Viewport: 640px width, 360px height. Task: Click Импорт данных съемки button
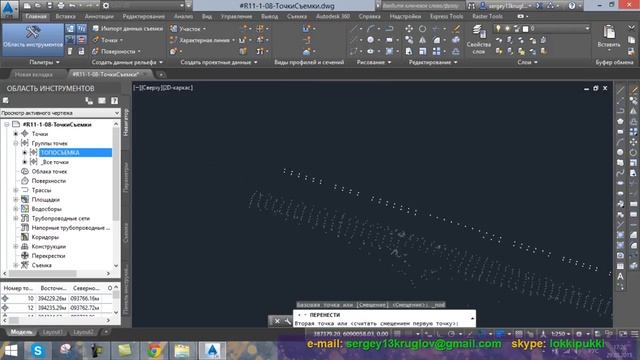[x=128, y=29]
